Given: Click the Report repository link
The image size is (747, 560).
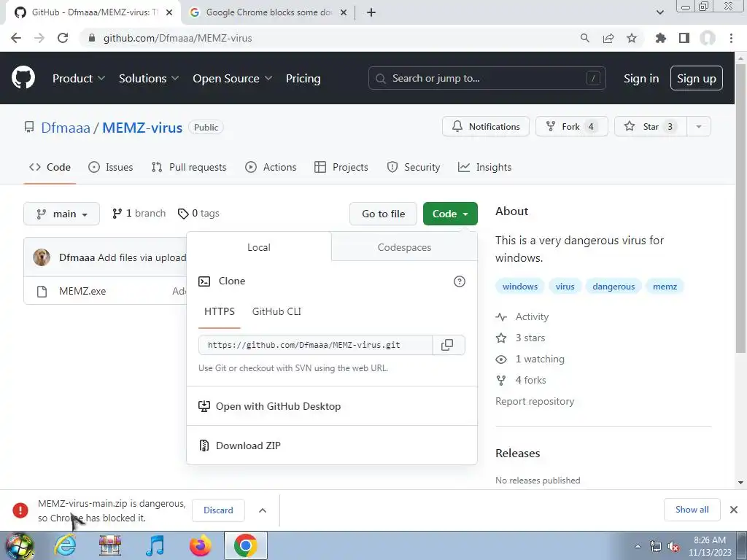Looking at the screenshot, I should (535, 401).
